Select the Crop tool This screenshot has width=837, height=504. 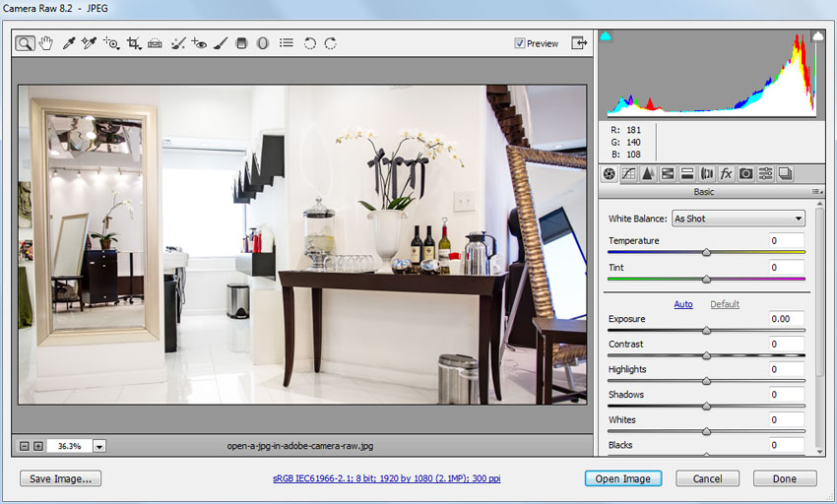tap(134, 43)
